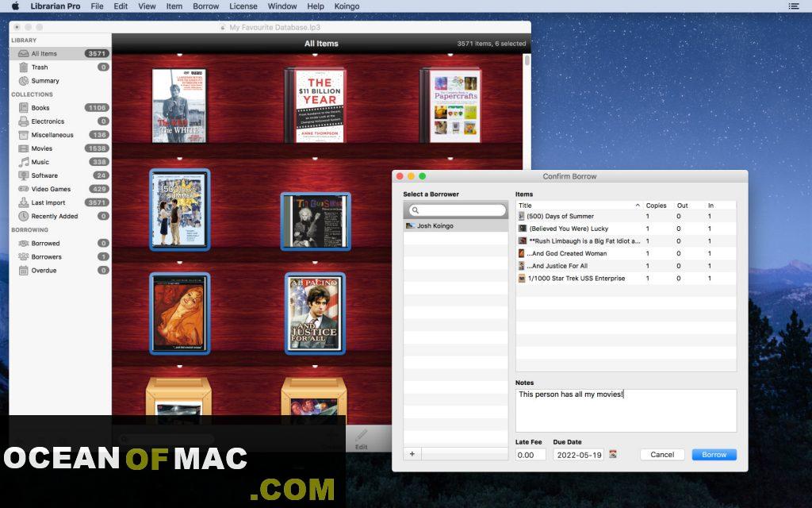This screenshot has height=508, width=812.
Task: Select the Papercrafts book cover
Action: click(x=451, y=106)
